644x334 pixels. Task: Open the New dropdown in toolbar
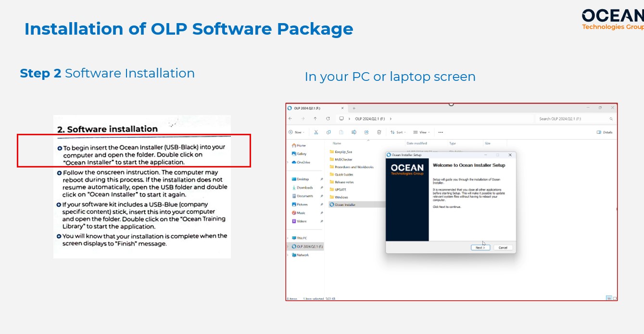coord(296,132)
